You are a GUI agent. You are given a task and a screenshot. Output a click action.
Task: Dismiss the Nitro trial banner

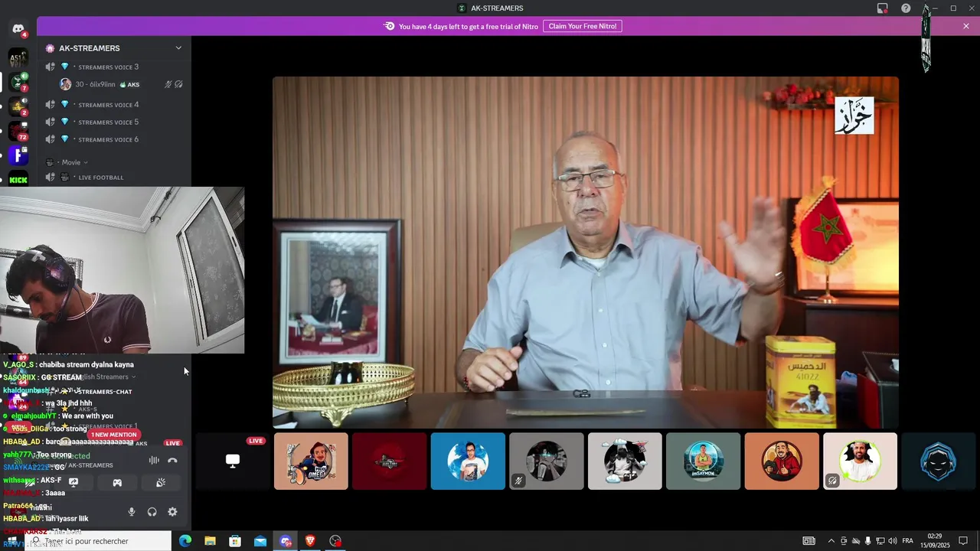tap(966, 26)
